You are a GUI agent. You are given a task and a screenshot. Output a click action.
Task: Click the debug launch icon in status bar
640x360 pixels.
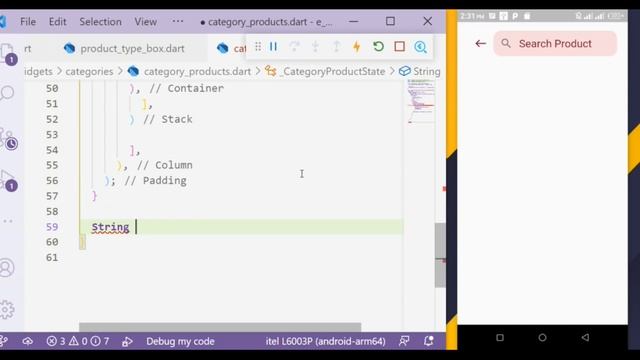click(127, 341)
